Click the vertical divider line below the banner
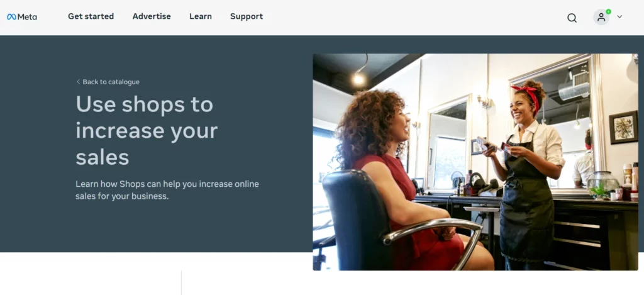The image size is (644, 295). point(181,282)
